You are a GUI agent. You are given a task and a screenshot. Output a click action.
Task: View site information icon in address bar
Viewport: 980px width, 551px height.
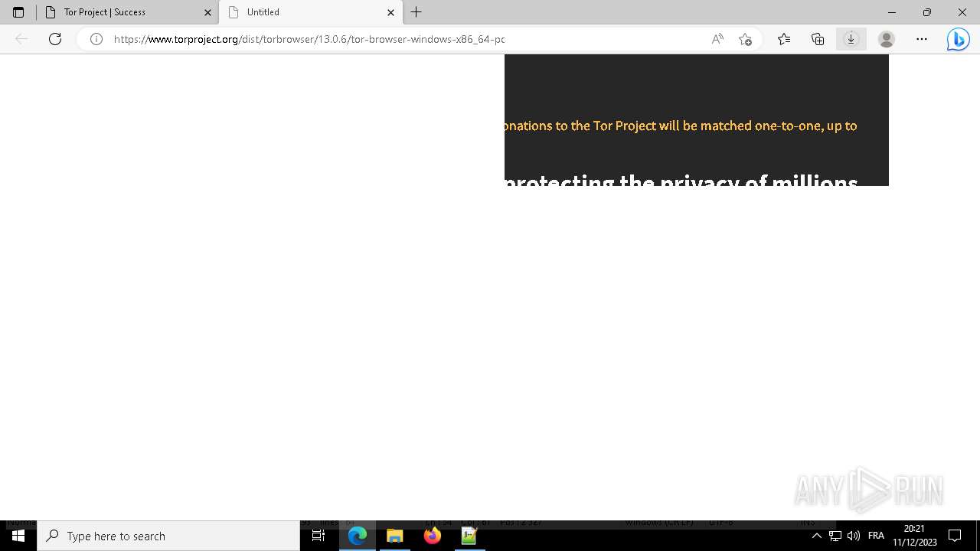coord(96,39)
